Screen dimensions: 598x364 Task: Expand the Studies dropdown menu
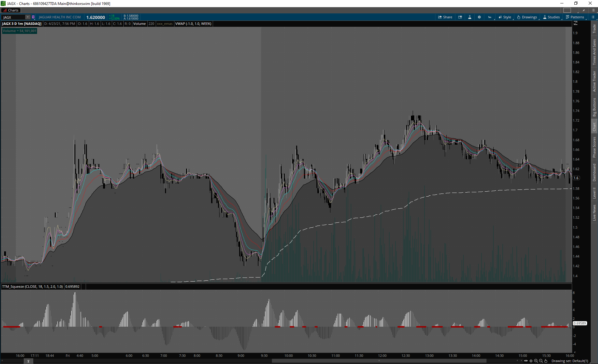point(551,17)
